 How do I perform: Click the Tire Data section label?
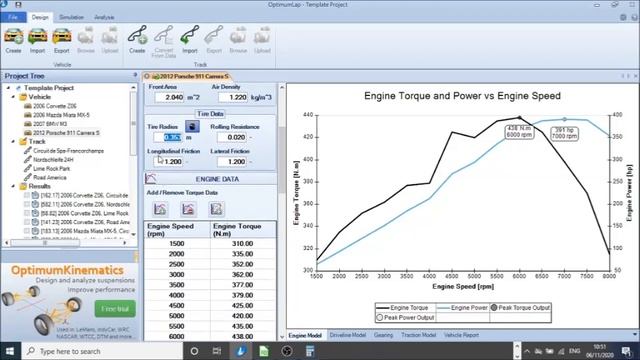click(x=210, y=114)
